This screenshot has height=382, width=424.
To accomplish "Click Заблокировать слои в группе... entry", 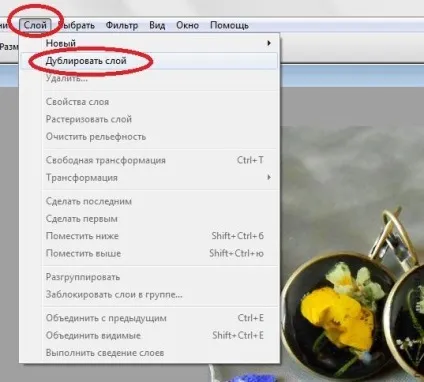I will 149,294.
